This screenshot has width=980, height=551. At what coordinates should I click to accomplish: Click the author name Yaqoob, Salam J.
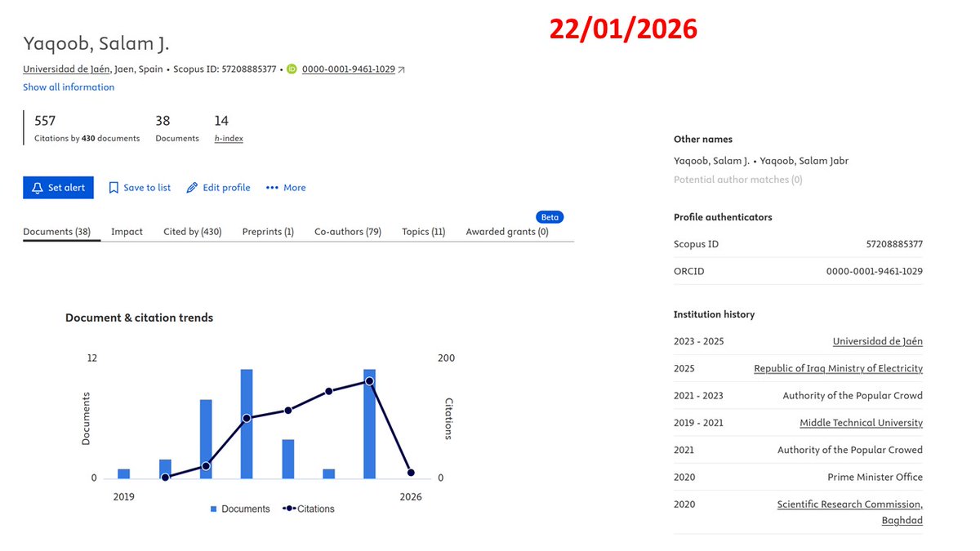click(96, 44)
